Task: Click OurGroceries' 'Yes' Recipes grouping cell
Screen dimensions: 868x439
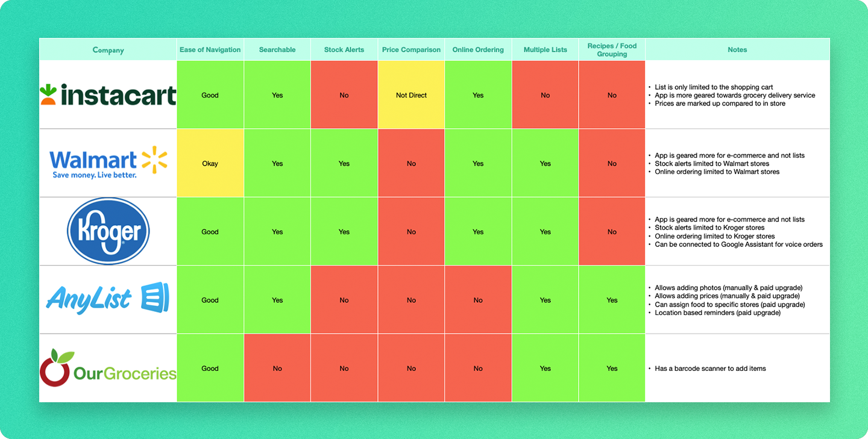Action: coord(612,369)
